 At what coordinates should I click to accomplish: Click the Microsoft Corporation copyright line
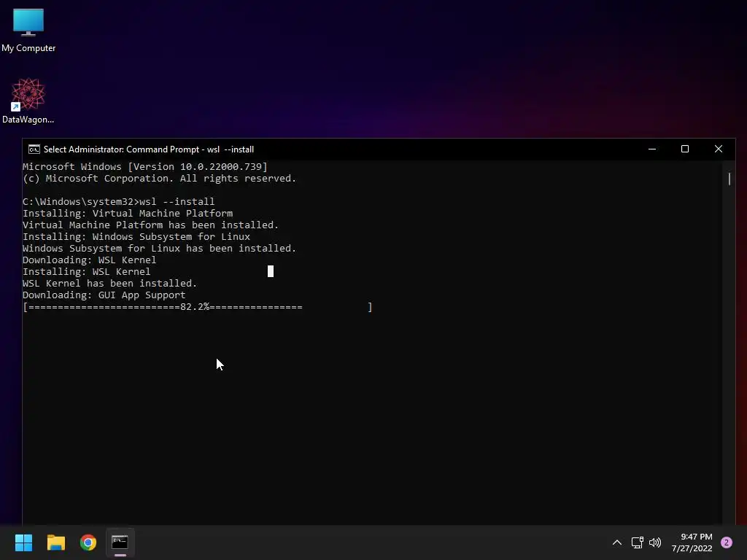159,179
